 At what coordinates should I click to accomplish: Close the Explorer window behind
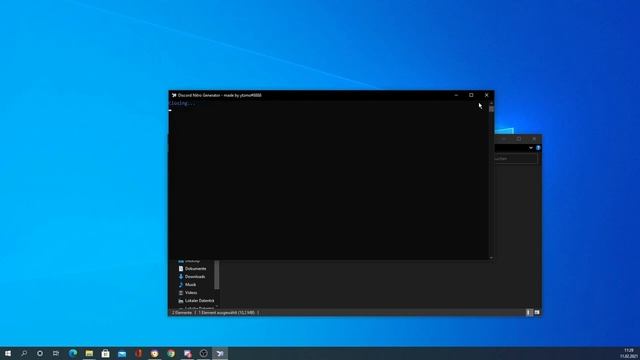[534, 139]
